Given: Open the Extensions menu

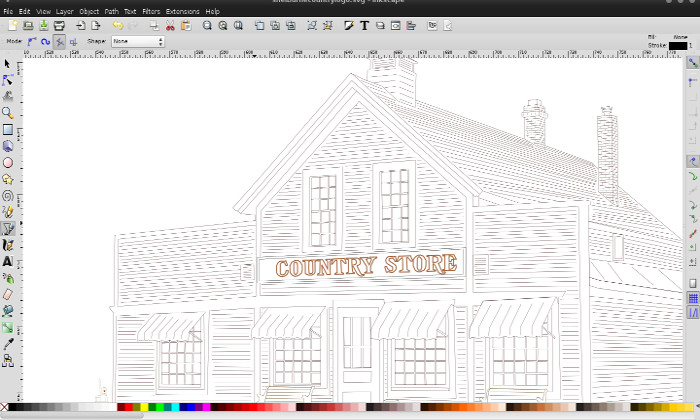Looking at the screenshot, I should point(182,11).
